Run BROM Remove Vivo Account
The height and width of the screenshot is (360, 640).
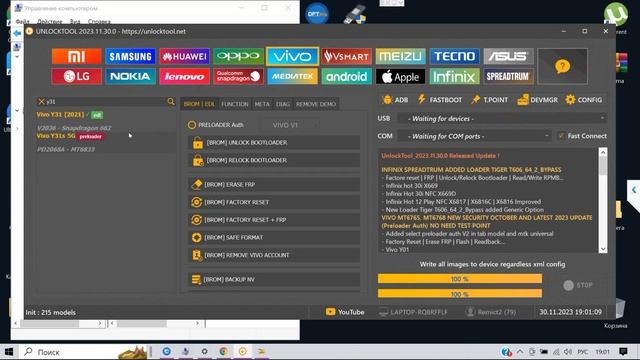pyautogui.click(x=274, y=255)
